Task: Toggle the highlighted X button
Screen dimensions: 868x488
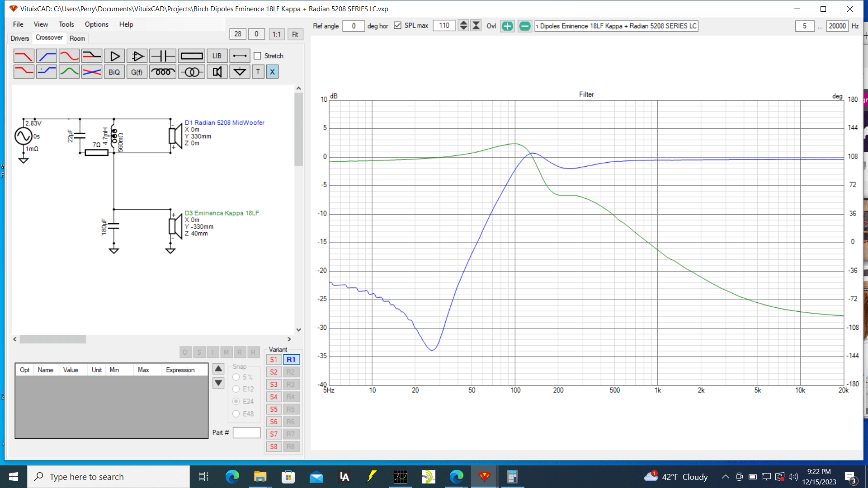Action: pyautogui.click(x=272, y=72)
